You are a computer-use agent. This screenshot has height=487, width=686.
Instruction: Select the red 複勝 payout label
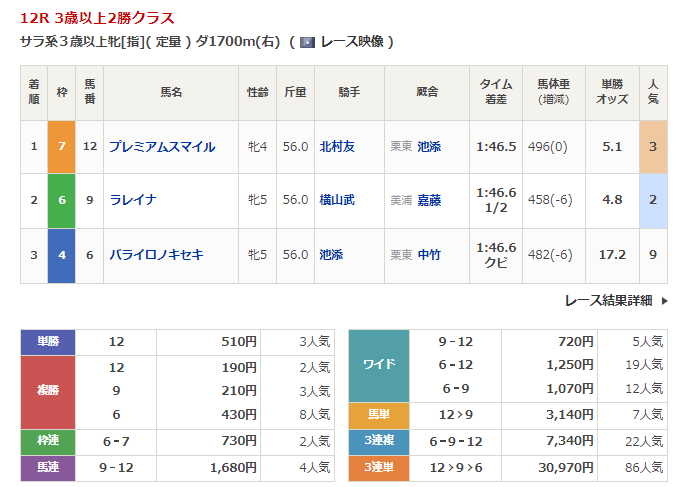tap(48, 391)
